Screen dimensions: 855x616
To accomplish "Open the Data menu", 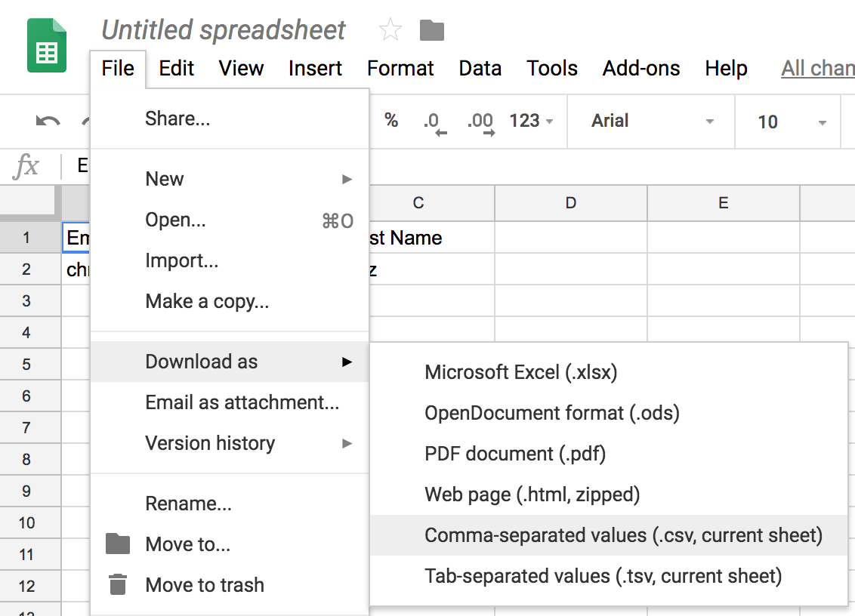I will click(x=480, y=69).
